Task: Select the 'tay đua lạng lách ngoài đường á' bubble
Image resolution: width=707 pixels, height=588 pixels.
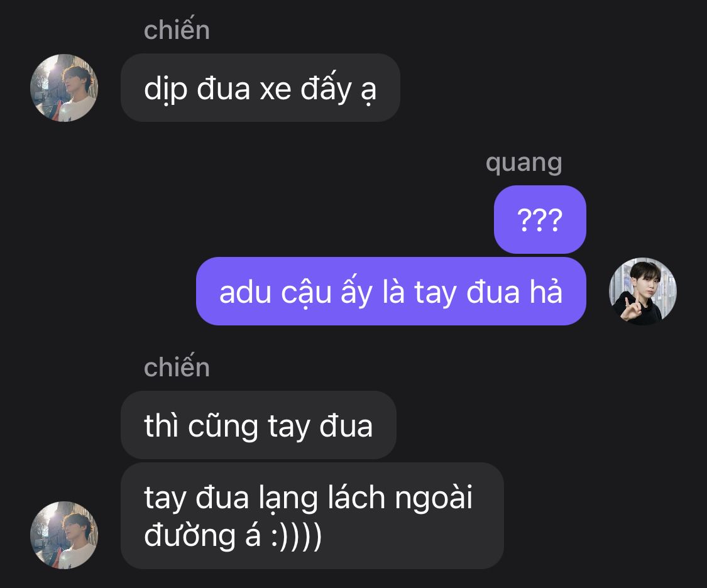Action: pos(312,516)
